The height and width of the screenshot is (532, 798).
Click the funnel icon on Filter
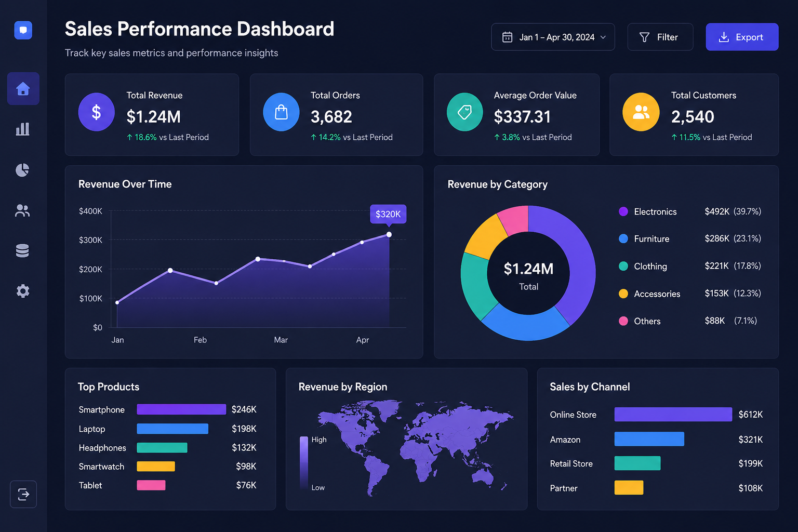coord(644,37)
